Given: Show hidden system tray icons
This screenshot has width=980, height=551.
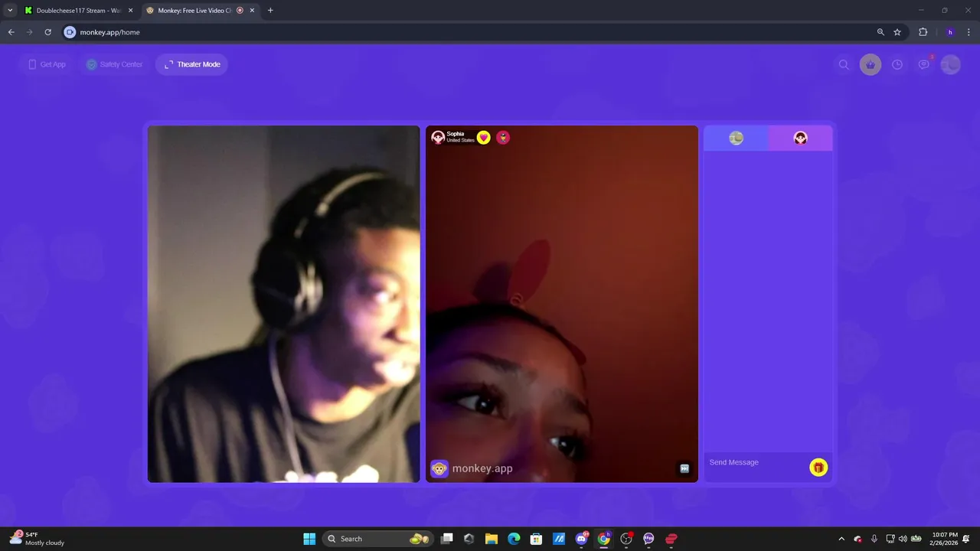Looking at the screenshot, I should (x=841, y=539).
